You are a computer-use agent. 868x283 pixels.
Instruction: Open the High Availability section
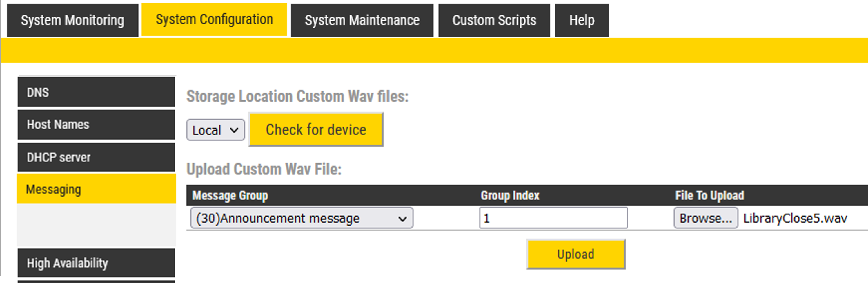coord(96,263)
